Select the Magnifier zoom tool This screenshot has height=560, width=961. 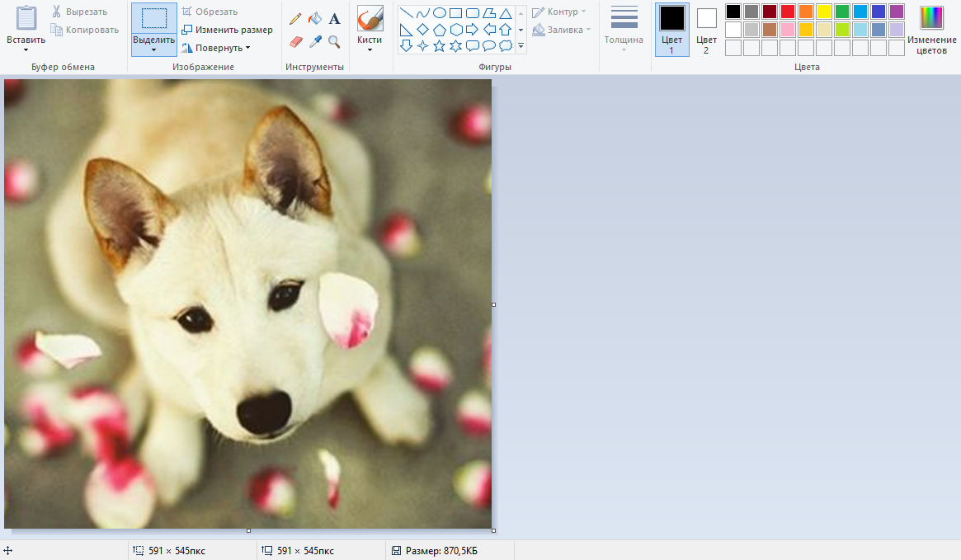tap(334, 41)
